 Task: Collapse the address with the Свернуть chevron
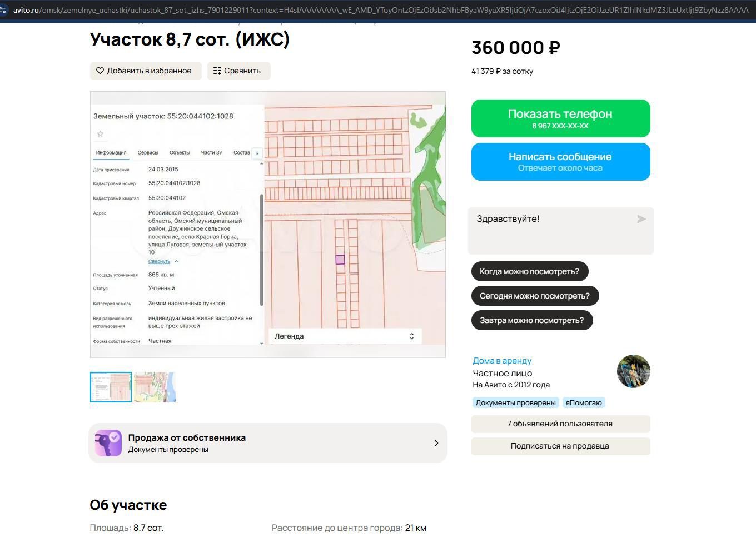[176, 261]
